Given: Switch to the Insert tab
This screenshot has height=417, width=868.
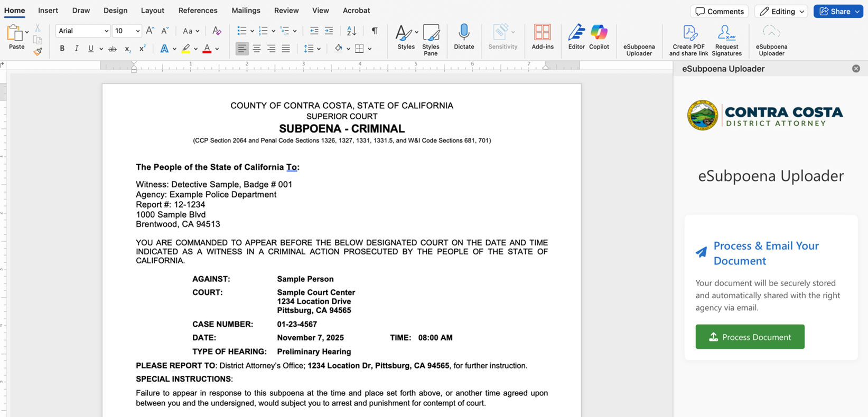Looking at the screenshot, I should (48, 11).
